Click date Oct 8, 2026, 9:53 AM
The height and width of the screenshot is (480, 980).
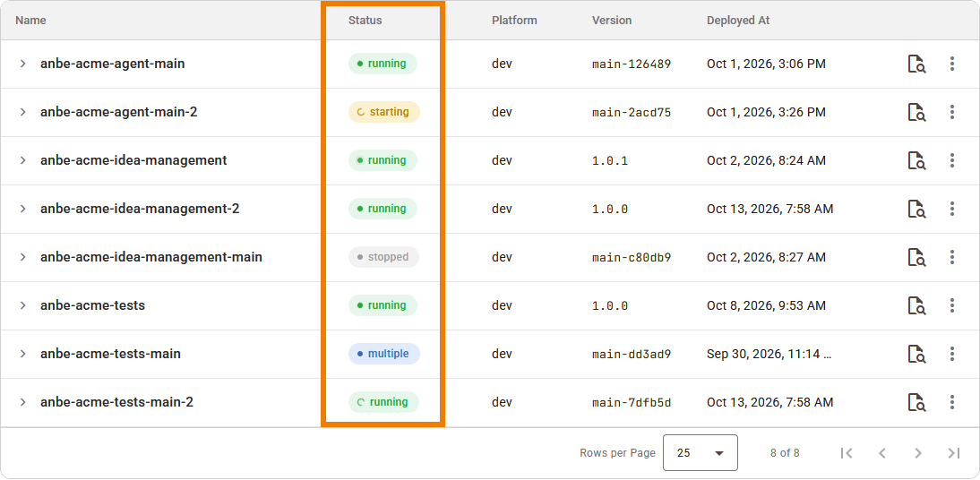tap(766, 305)
